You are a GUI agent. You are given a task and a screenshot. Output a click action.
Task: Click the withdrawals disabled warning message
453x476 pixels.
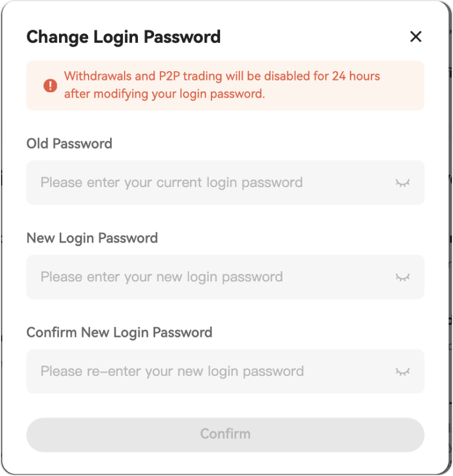[222, 85]
